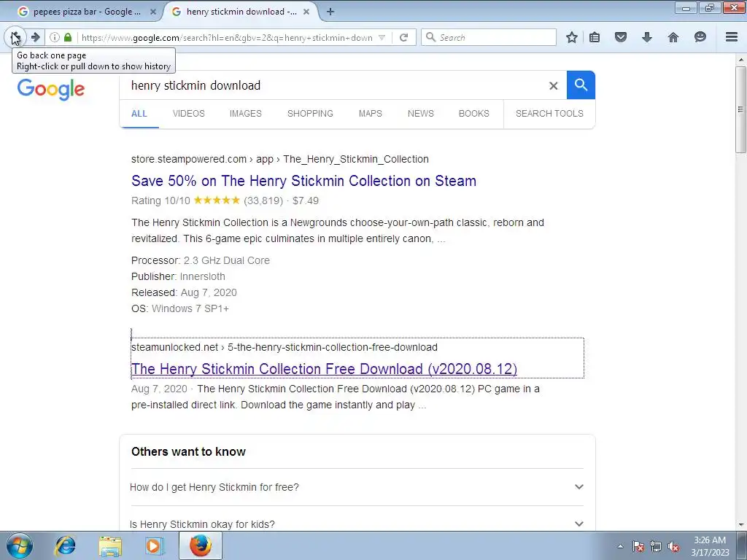Viewport: 747px width, 560px height.
Task: Select the Firefox taskbar button
Action: click(x=200, y=545)
